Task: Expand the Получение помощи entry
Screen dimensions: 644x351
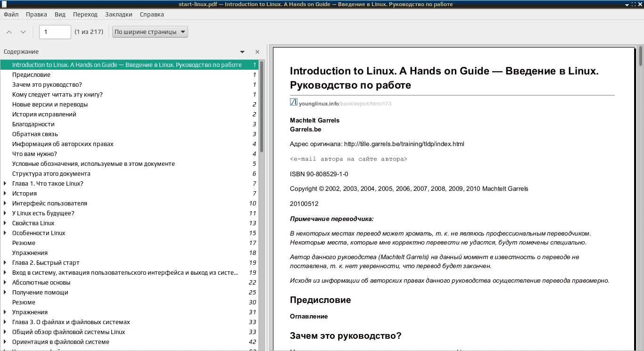Action: pos(5,293)
